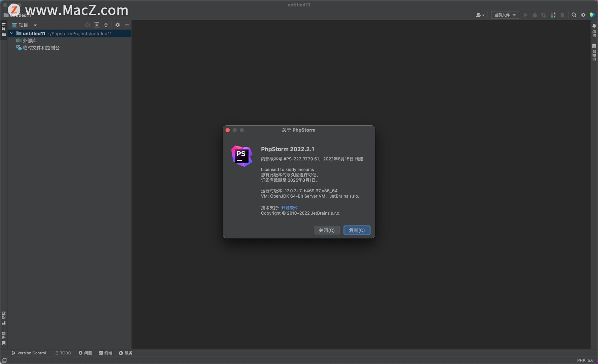
Task: Open the 服务 services tool window
Action: [126, 353]
